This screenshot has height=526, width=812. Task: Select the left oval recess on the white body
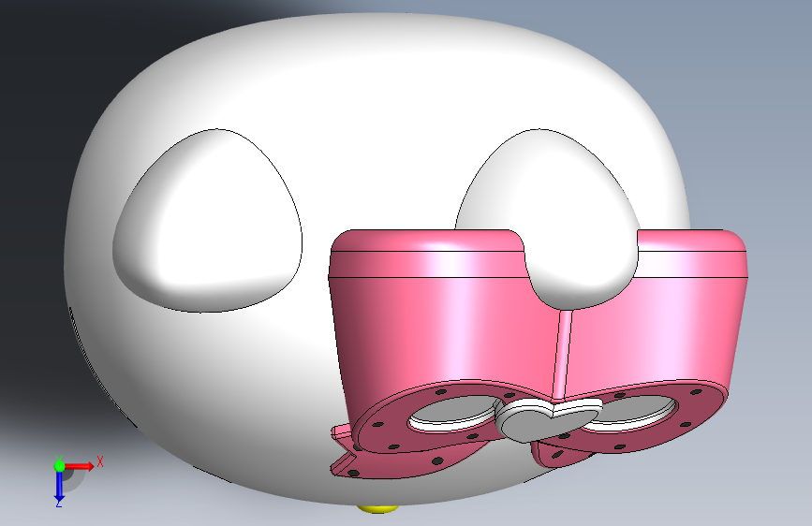(207, 221)
